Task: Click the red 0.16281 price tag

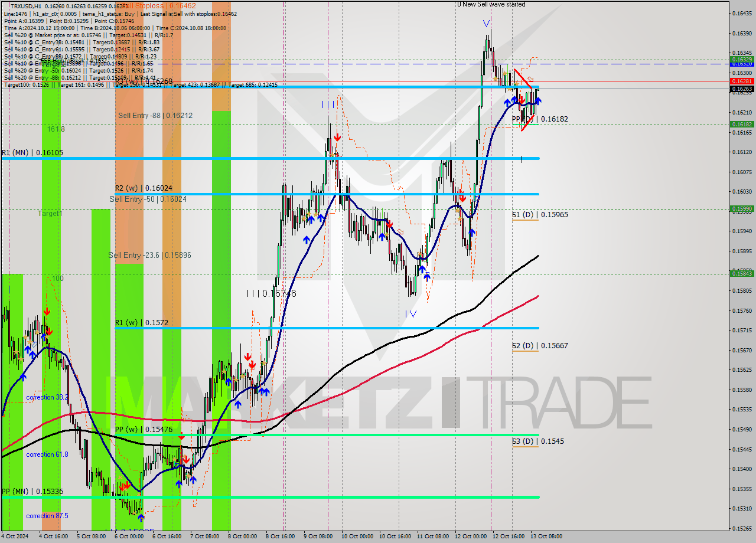Action: coord(741,81)
